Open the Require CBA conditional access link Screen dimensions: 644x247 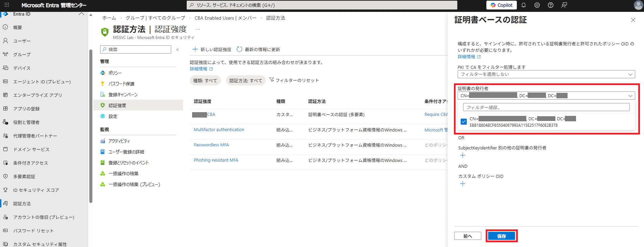tap(436, 114)
